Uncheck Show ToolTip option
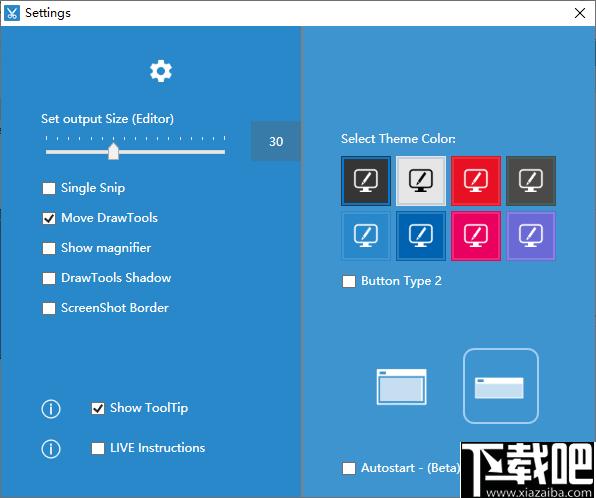This screenshot has height=498, width=596. [x=98, y=409]
